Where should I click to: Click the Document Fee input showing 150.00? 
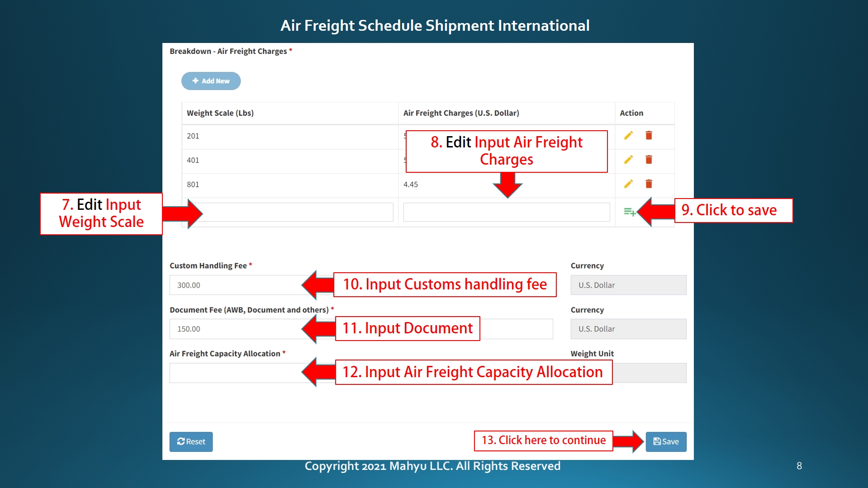tap(235, 329)
